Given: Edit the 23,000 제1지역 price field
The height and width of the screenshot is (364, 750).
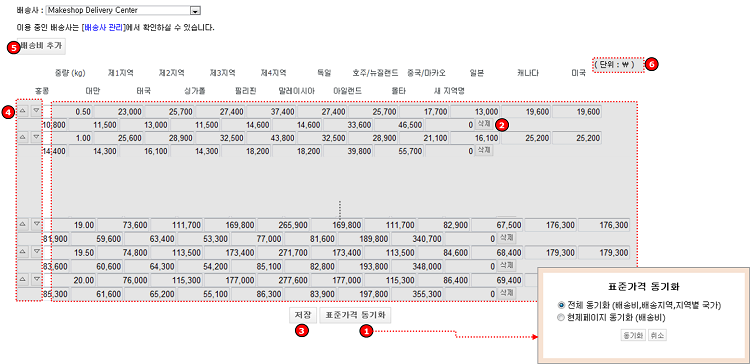Looking at the screenshot, I should click(x=118, y=112).
